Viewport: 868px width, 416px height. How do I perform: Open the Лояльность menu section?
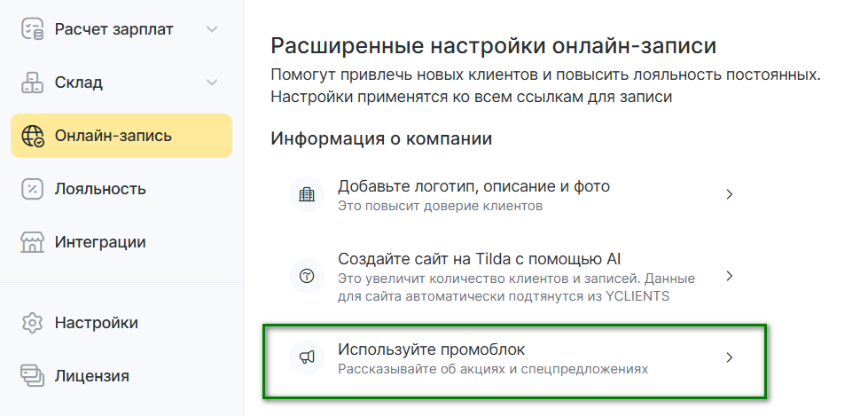(x=100, y=189)
